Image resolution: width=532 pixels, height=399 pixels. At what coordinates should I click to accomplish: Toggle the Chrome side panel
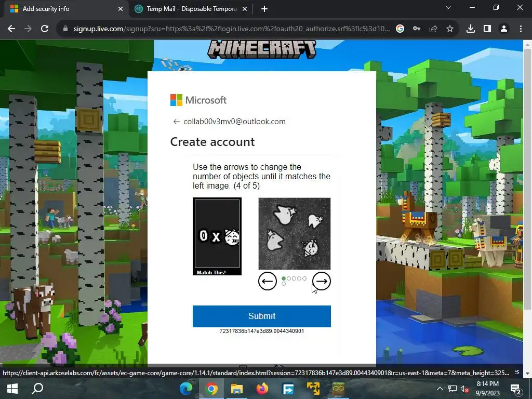point(487,29)
